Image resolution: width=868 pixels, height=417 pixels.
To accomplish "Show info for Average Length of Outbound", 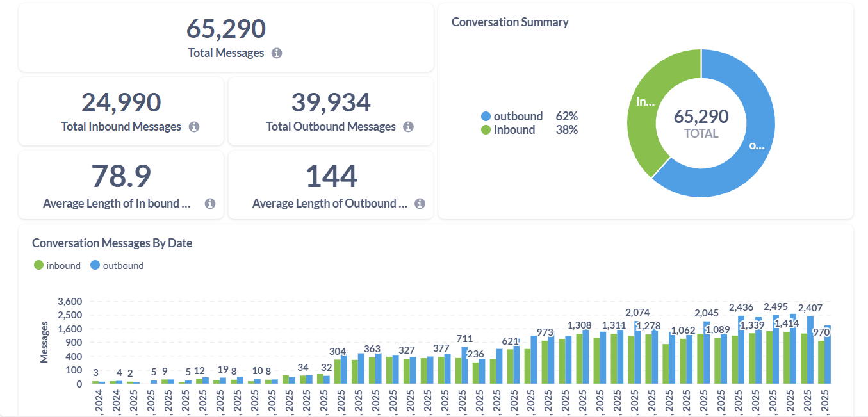I will pyautogui.click(x=420, y=204).
